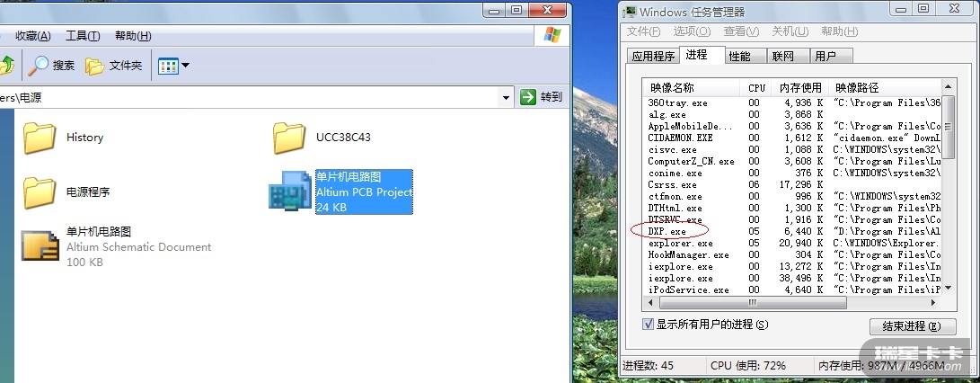Click the 单片机电路图 PCB Project file name
Image resolution: width=980 pixels, height=383 pixels.
(349, 177)
